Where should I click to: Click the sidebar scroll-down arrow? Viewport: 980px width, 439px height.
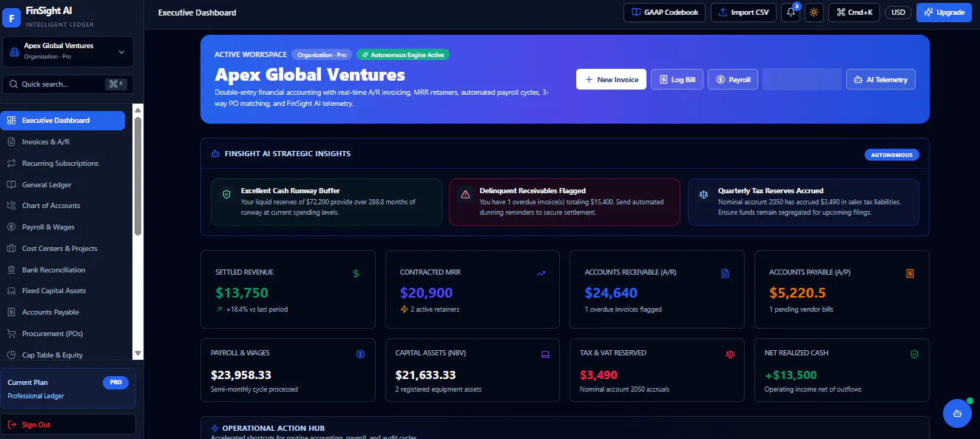(x=138, y=354)
